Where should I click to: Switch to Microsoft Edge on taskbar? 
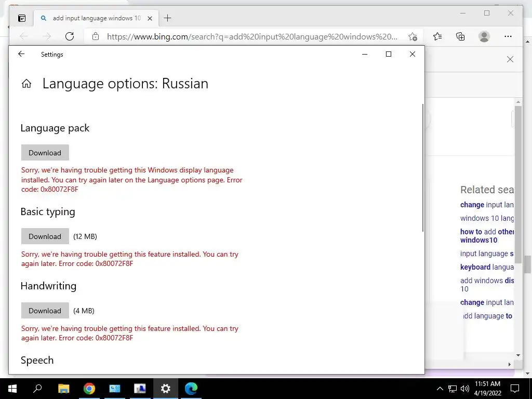point(191,389)
